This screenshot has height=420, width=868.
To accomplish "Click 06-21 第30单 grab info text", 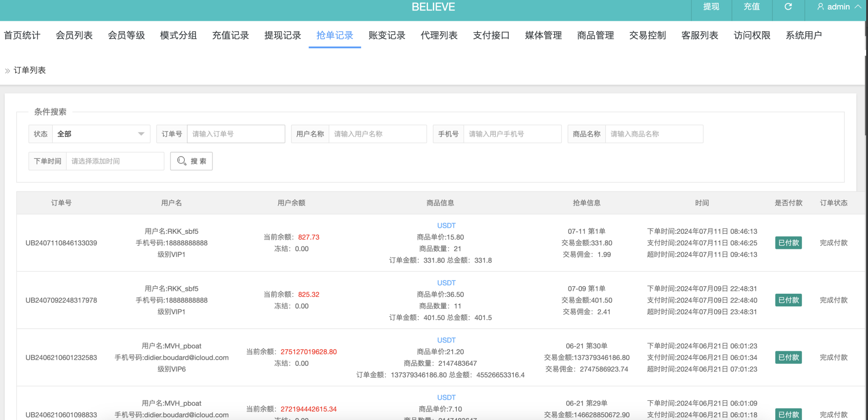I will (x=586, y=346).
